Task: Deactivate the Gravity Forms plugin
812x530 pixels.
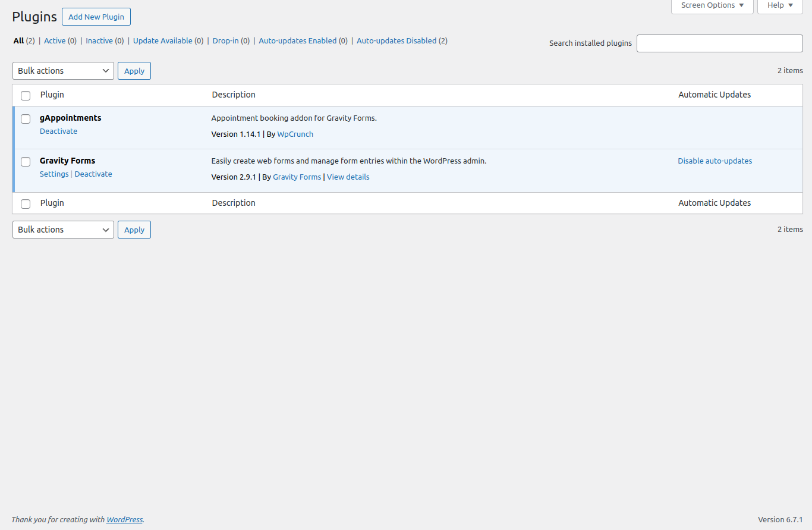Action: (x=93, y=174)
